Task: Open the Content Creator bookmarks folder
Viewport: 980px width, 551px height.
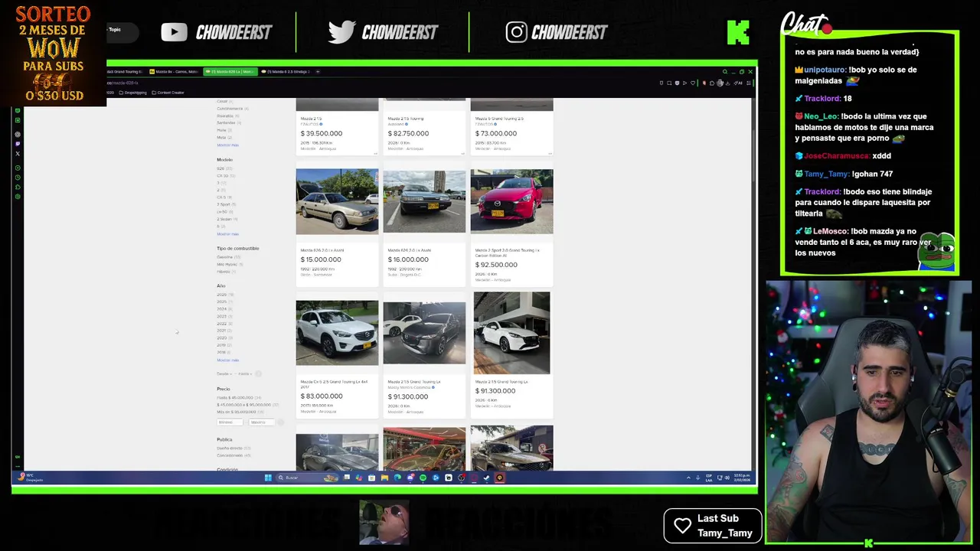Action: click(168, 93)
